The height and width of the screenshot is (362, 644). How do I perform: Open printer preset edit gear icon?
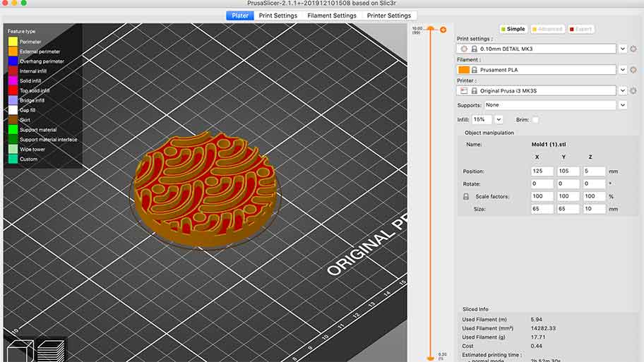coord(633,91)
